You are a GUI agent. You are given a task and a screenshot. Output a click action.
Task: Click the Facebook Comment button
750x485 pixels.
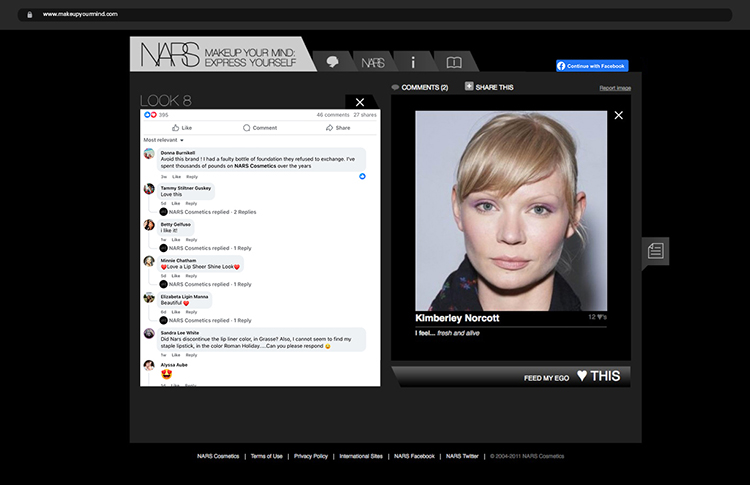coord(259,128)
